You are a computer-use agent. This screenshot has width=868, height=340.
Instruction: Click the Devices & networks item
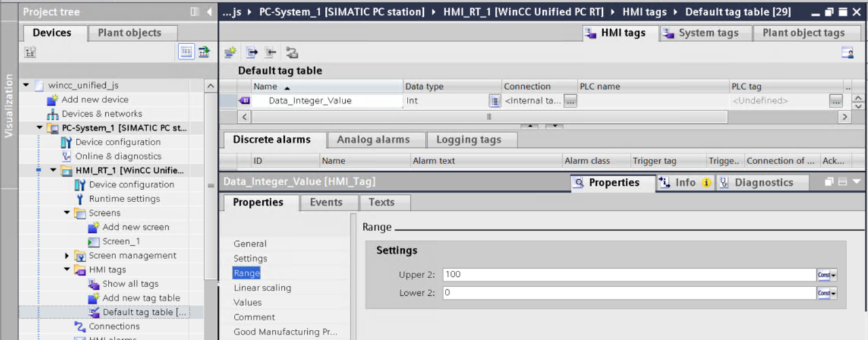(x=102, y=113)
